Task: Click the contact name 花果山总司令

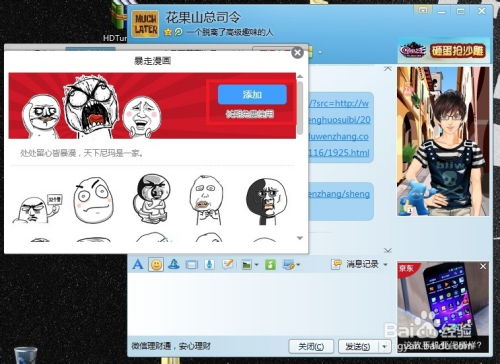Action: [x=203, y=17]
